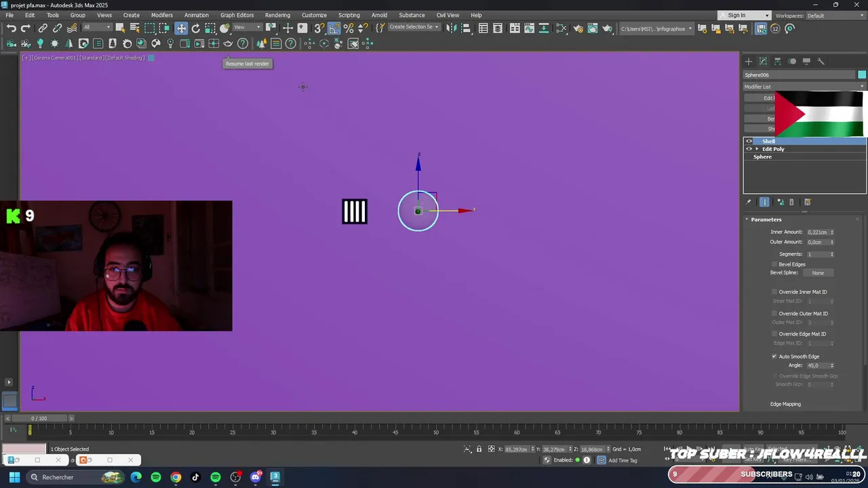The height and width of the screenshot is (488, 868).
Task: Switch to the Display panel tab
Action: [x=806, y=61]
